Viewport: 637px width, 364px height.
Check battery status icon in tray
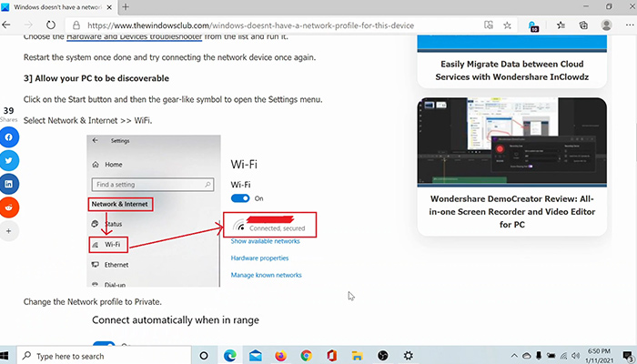pos(551,356)
